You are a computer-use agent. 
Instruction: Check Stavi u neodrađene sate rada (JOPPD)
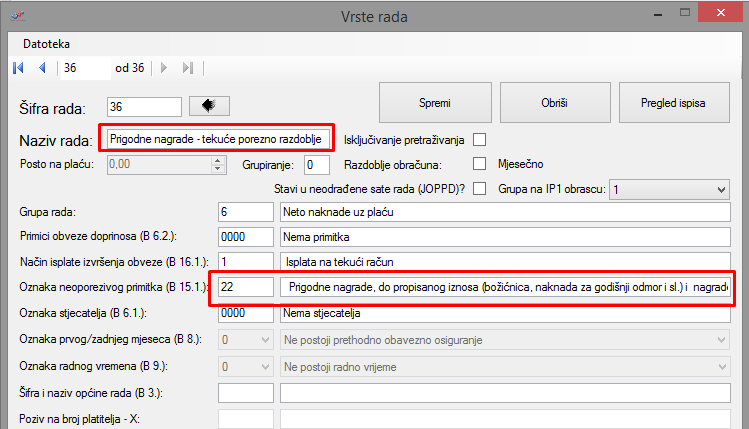pyautogui.click(x=479, y=188)
